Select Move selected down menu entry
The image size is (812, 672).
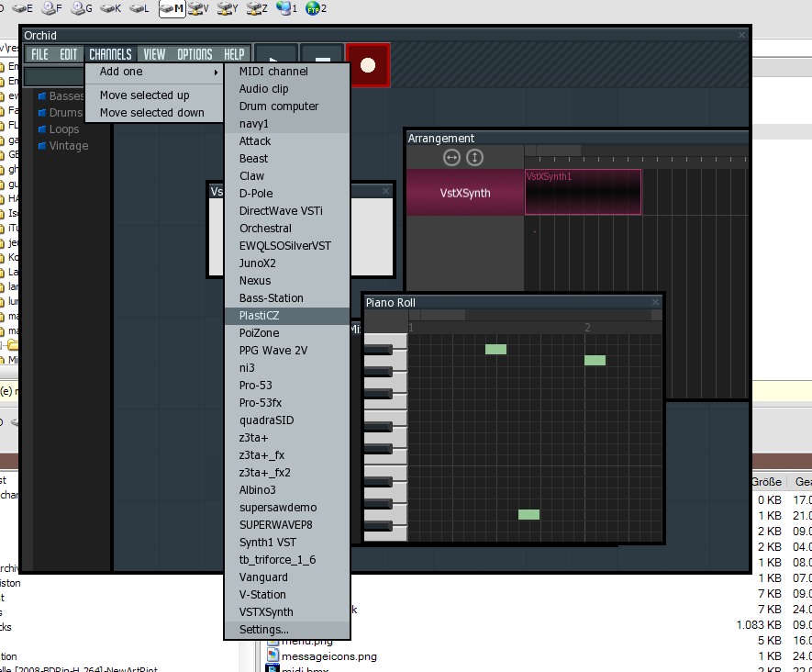(152, 113)
